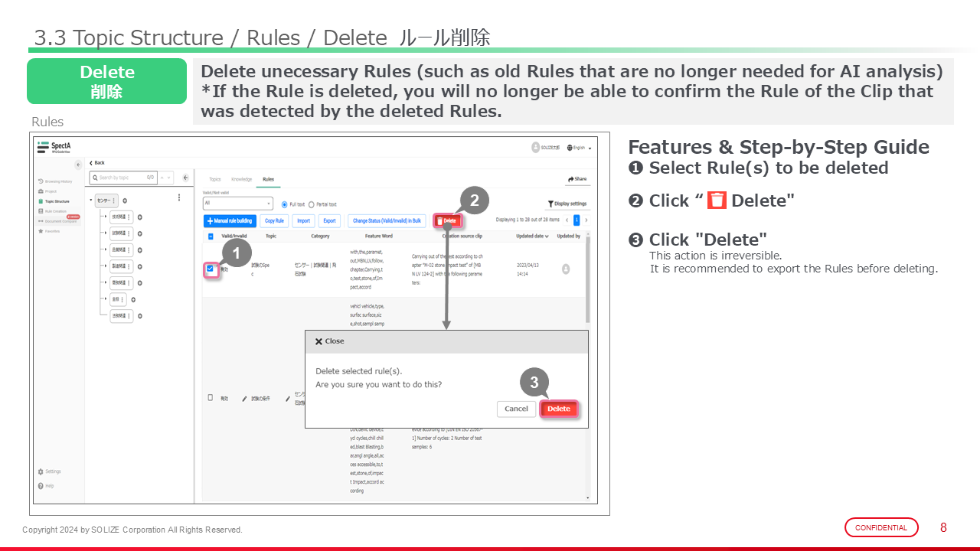Open the English language dropdown
The height and width of the screenshot is (551, 980).
[x=580, y=148]
